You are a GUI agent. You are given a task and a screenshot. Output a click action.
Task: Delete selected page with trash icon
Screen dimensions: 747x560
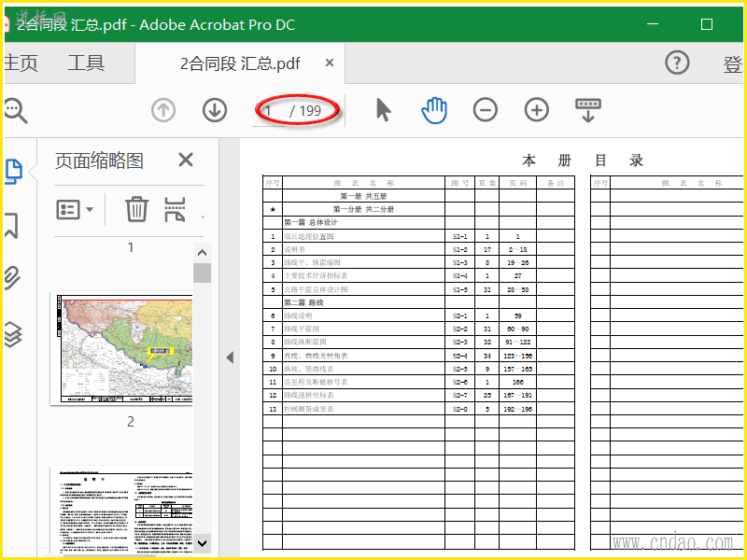point(136,209)
